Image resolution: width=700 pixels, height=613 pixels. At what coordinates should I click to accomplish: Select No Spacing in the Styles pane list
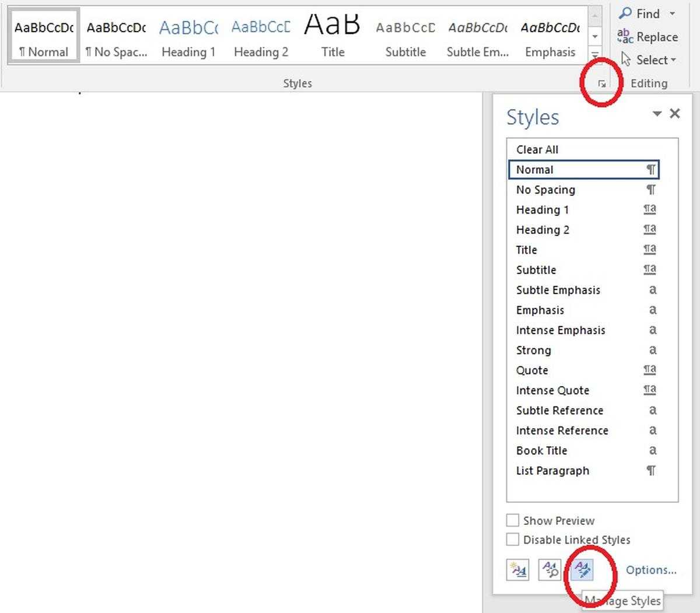584,190
